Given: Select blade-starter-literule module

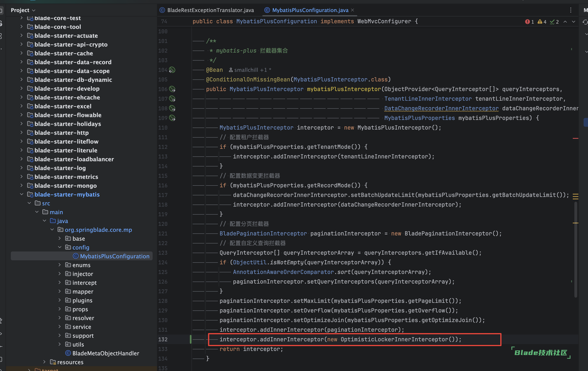Looking at the screenshot, I should point(66,150).
